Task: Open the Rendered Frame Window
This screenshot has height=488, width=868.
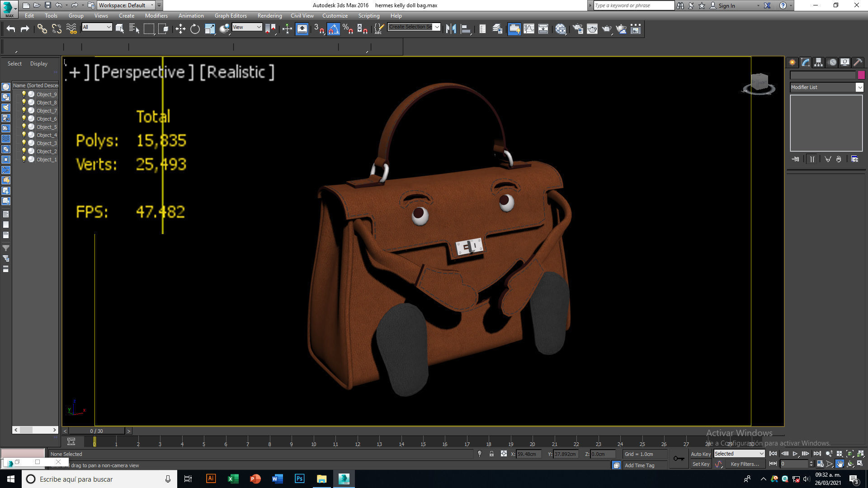Action: (x=592, y=29)
